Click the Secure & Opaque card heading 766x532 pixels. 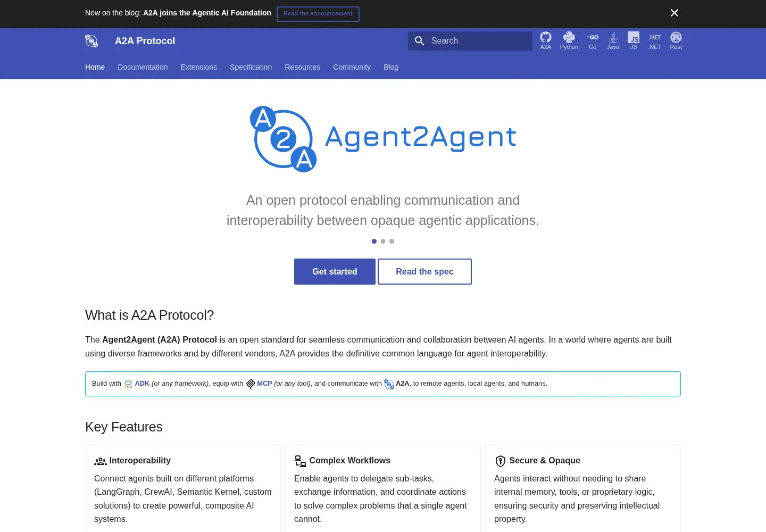544,461
